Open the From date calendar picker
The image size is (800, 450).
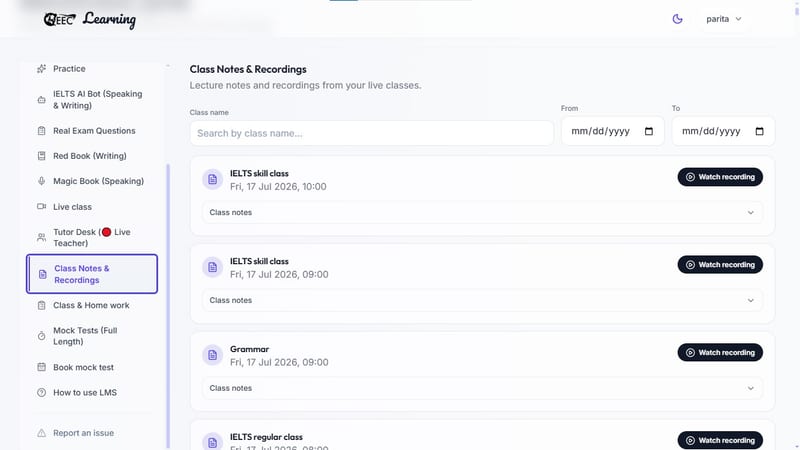[x=648, y=131]
